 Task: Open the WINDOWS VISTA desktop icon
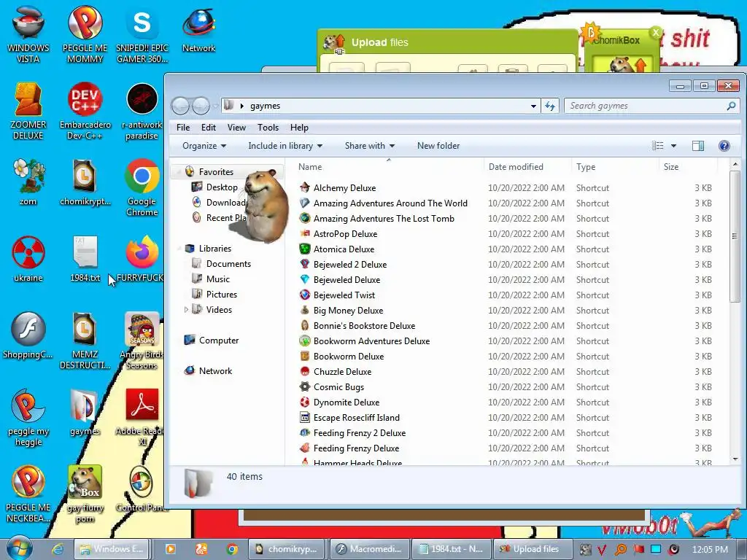coord(28,34)
